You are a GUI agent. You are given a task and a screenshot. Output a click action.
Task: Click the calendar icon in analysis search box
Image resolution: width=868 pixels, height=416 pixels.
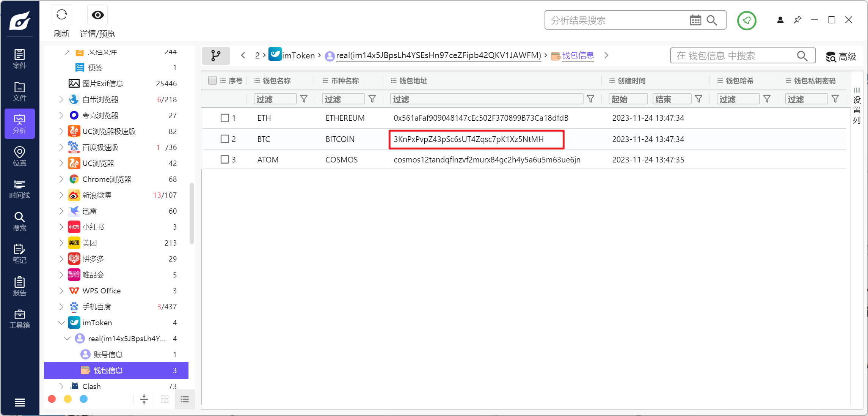pyautogui.click(x=695, y=20)
